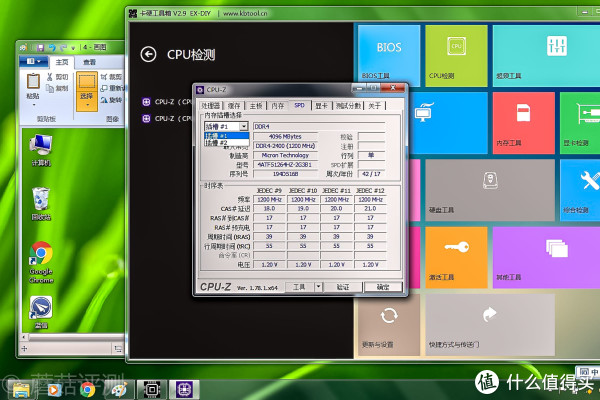Click the 21.0 CAS latency value
This screenshot has height=400, width=600.
coord(370,209)
